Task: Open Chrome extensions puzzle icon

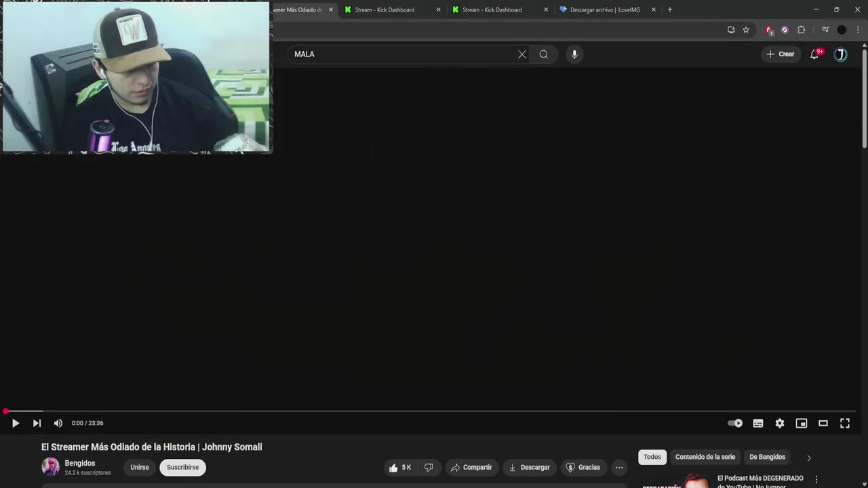Action: click(x=801, y=30)
